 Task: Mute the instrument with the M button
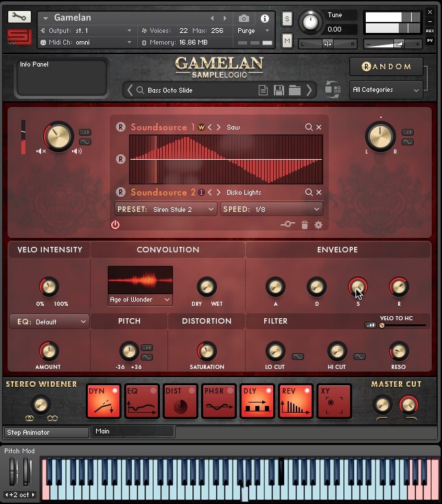tap(287, 41)
